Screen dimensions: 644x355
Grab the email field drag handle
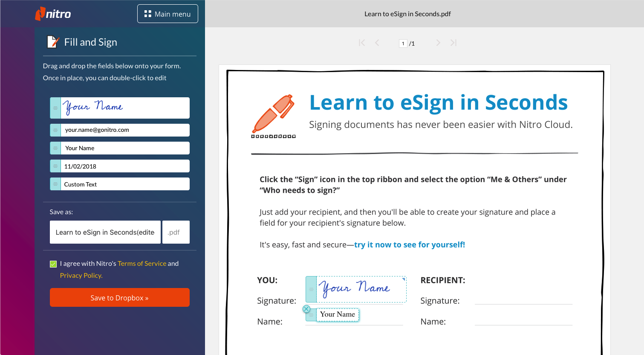pos(55,130)
